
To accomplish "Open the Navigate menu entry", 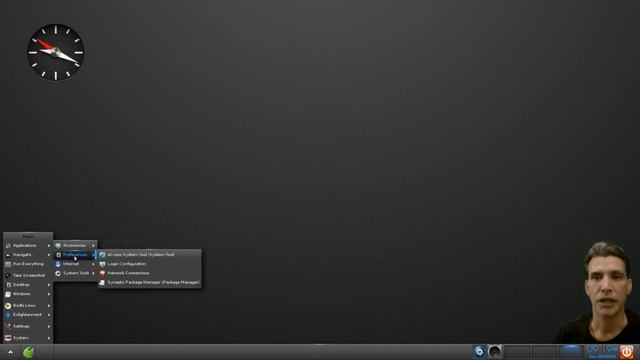I will click(28, 255).
